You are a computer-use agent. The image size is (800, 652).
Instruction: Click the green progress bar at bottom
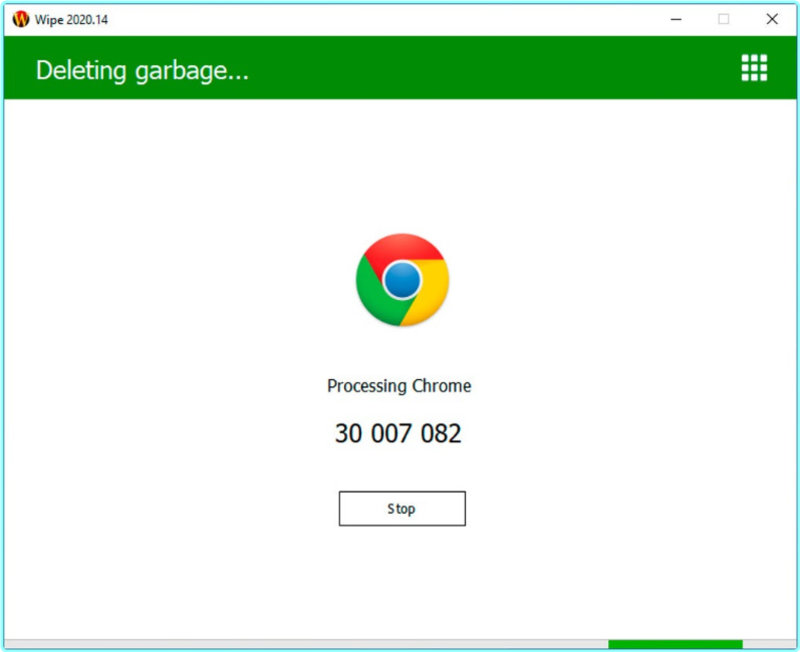pyautogui.click(x=675, y=644)
